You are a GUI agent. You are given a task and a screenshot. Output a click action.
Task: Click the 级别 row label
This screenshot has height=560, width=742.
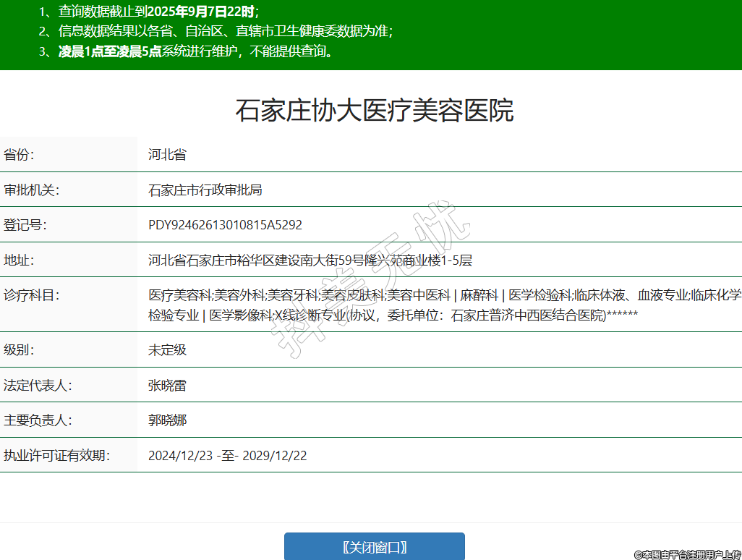pos(20,349)
